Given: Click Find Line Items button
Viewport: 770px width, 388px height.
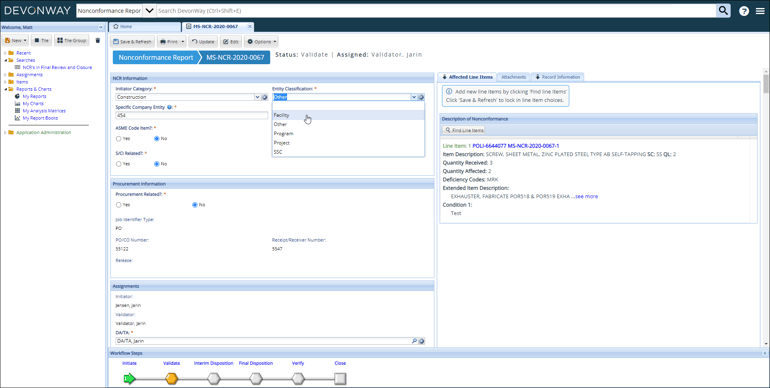Looking at the screenshot, I should pos(464,130).
